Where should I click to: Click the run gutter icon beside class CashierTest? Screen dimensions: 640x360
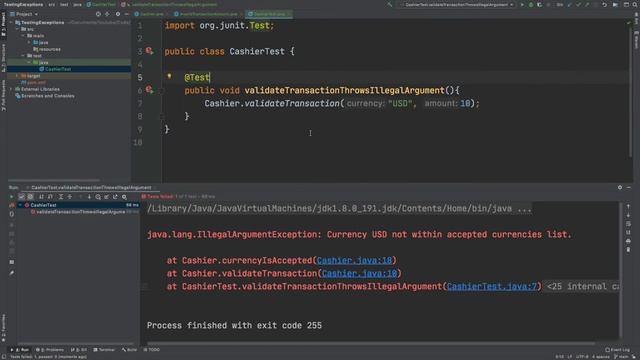tap(149, 51)
